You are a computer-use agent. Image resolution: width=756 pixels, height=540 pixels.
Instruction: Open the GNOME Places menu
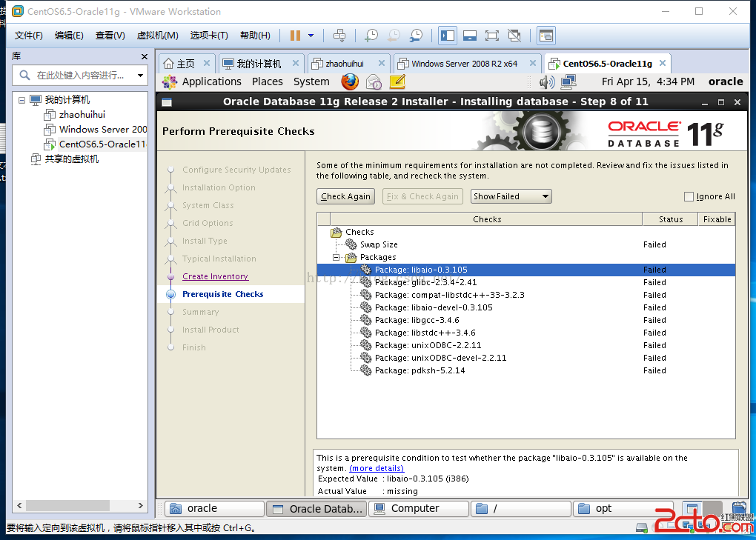click(x=267, y=82)
